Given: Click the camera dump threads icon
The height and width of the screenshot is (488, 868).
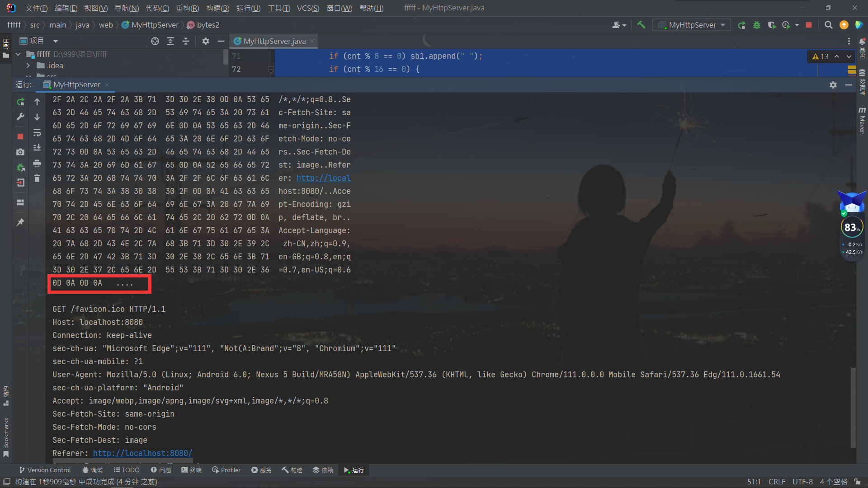Looking at the screenshot, I should tap(20, 152).
